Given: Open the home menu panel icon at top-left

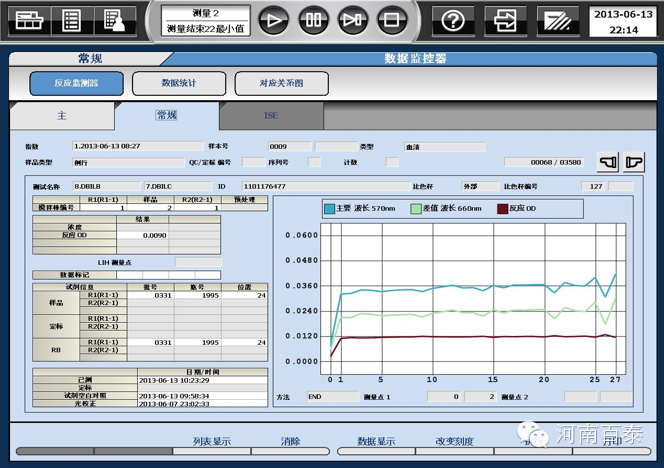Looking at the screenshot, I should click(x=29, y=19).
